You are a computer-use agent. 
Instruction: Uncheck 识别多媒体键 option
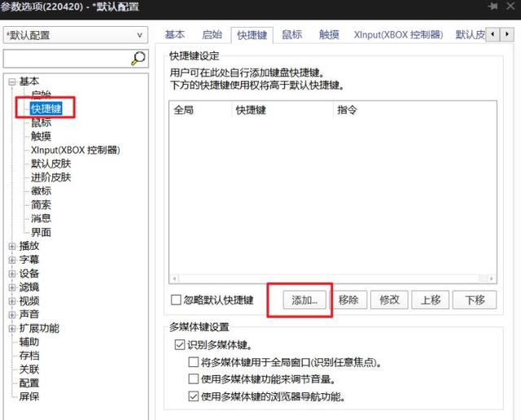pyautogui.click(x=179, y=344)
